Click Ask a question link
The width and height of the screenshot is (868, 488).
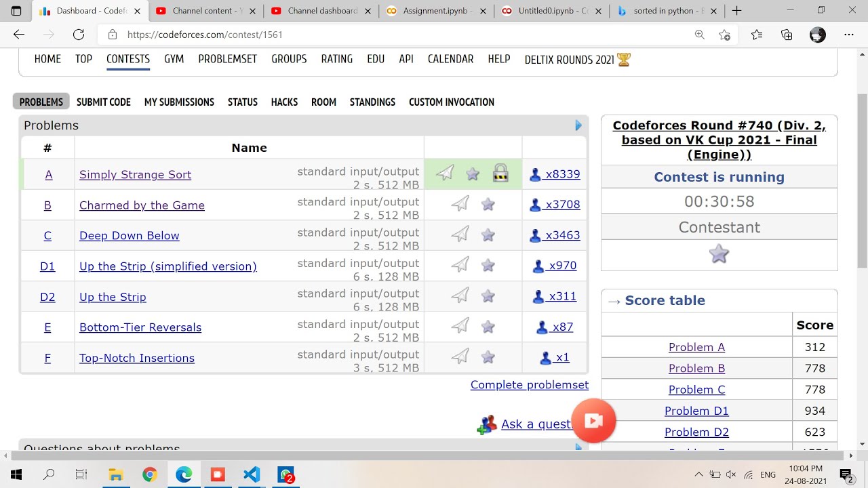tap(536, 424)
